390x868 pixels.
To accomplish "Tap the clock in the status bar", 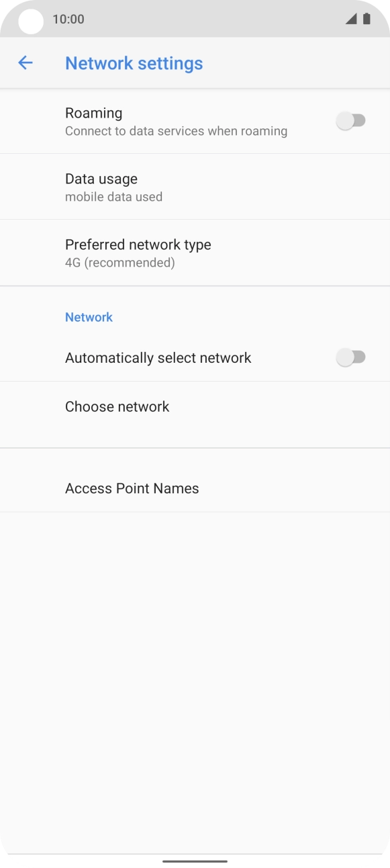I will [67, 19].
